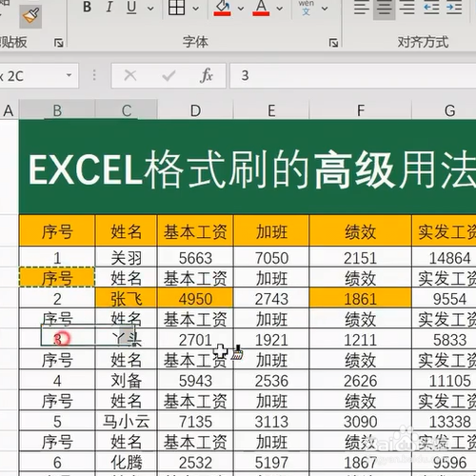Image resolution: width=476 pixels, height=476 pixels.
Task: Expand the Name Box dropdown
Action: pos(69,75)
